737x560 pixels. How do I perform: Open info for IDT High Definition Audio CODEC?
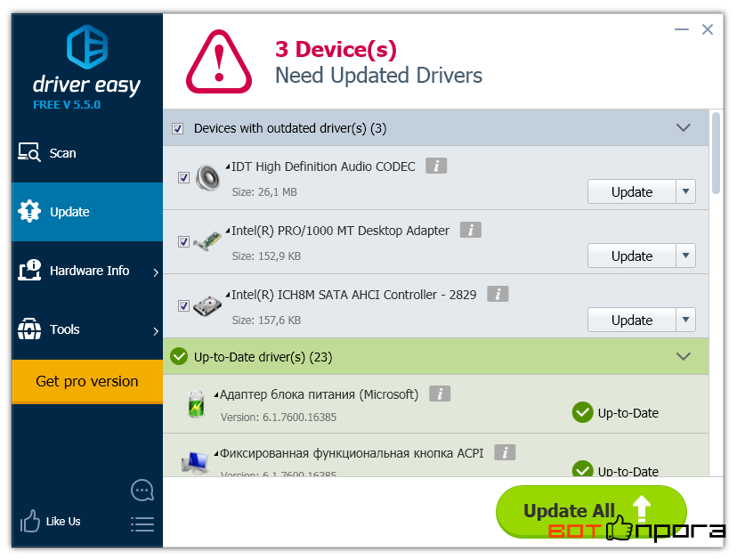pos(436,166)
